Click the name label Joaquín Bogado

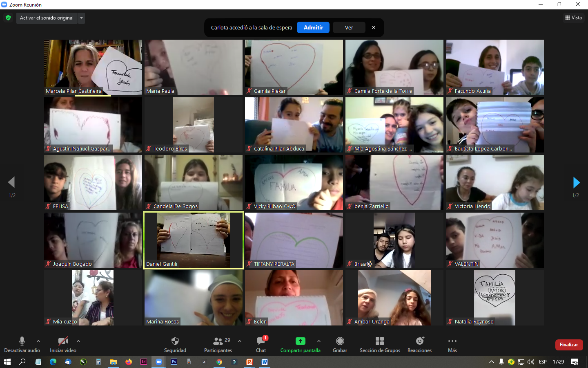[x=72, y=264]
